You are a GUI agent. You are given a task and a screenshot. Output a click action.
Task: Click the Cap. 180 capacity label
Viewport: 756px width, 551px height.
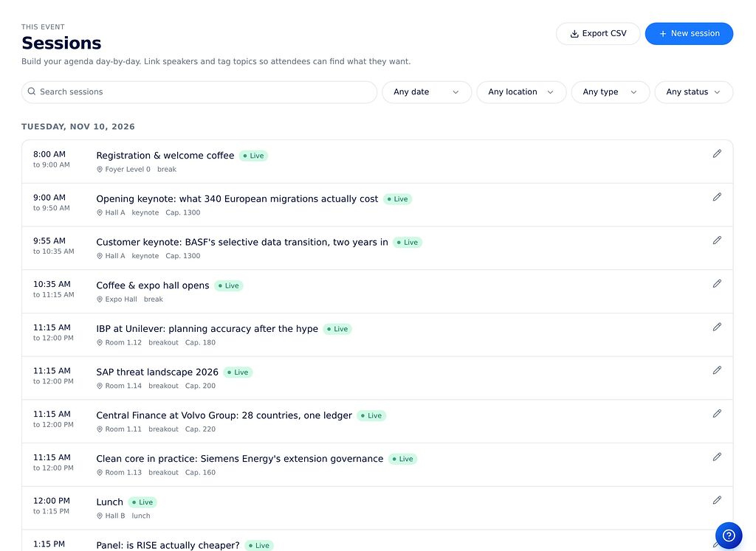200,343
